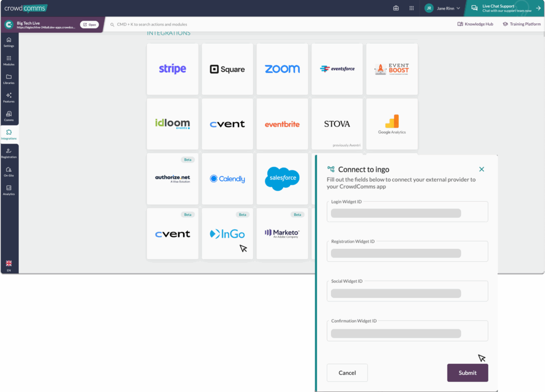Expand the Jane Rinn user menu

[442, 8]
